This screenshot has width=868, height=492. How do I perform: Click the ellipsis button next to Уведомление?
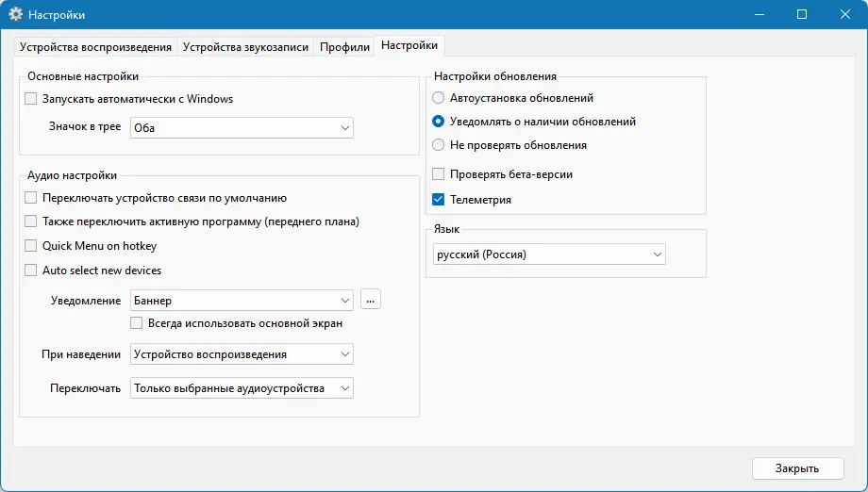[370, 300]
